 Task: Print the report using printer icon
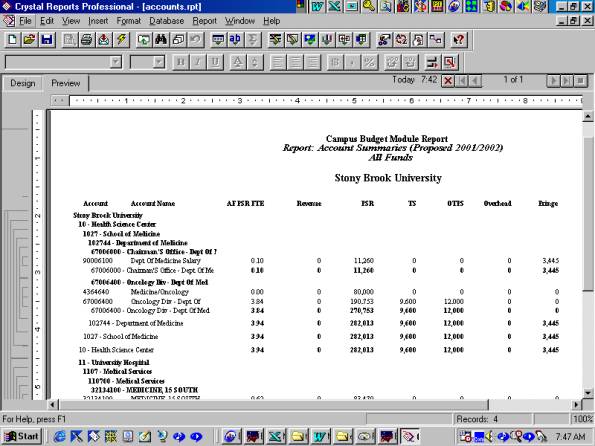[x=87, y=39]
